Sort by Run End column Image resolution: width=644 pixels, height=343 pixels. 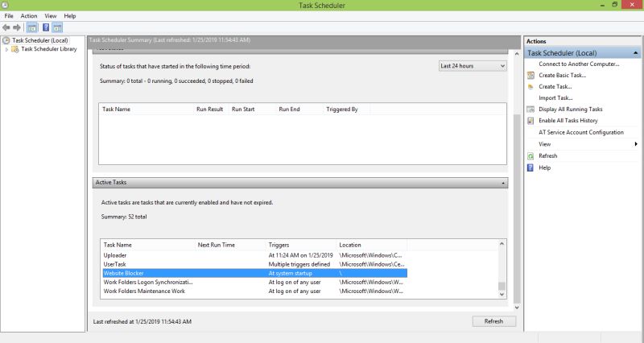tap(299, 110)
